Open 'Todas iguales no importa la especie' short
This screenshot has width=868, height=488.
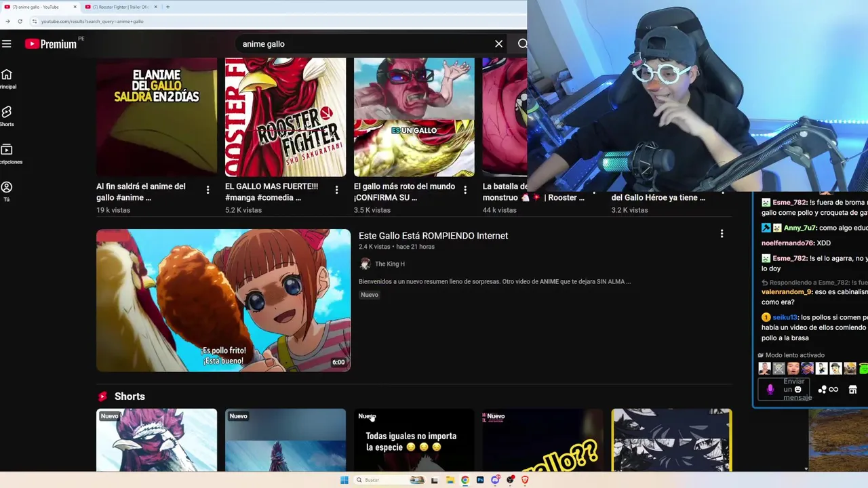tap(414, 440)
